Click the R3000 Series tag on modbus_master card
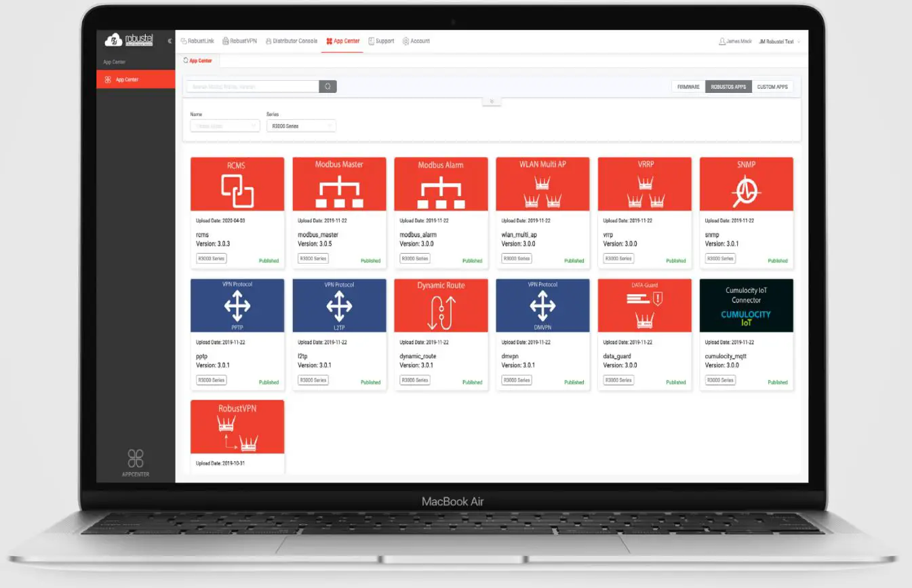 tap(313, 258)
